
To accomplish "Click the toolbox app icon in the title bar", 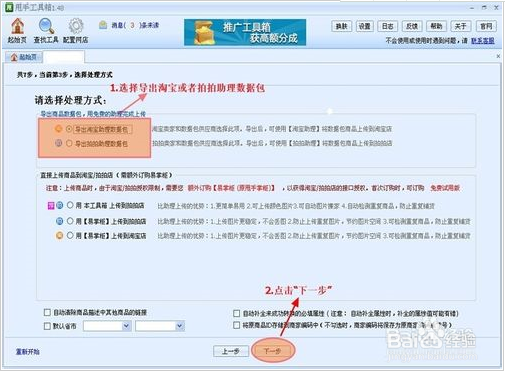I will (x=9, y=7).
